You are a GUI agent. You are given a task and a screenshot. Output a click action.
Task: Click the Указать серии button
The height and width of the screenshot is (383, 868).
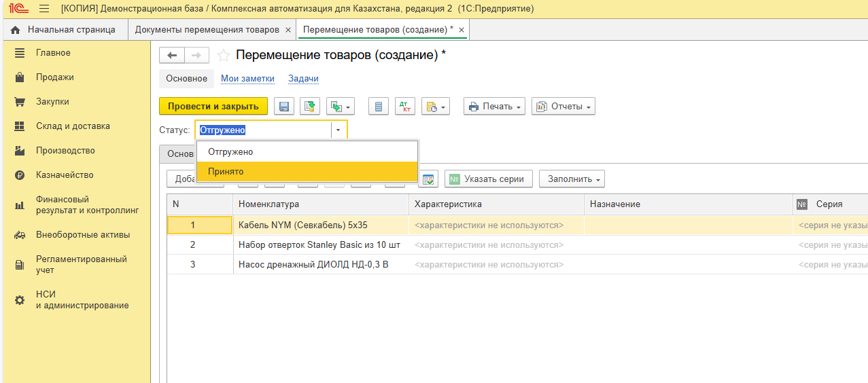coord(488,179)
